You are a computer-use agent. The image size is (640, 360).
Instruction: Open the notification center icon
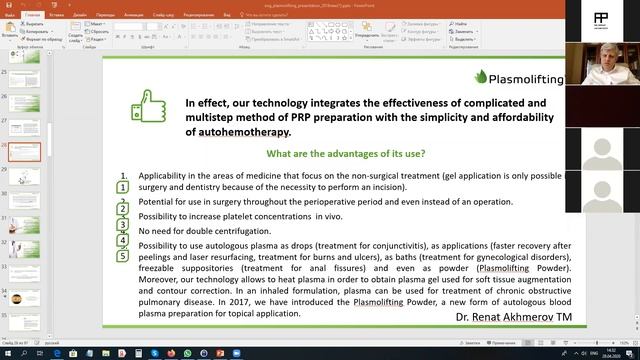click(630, 353)
